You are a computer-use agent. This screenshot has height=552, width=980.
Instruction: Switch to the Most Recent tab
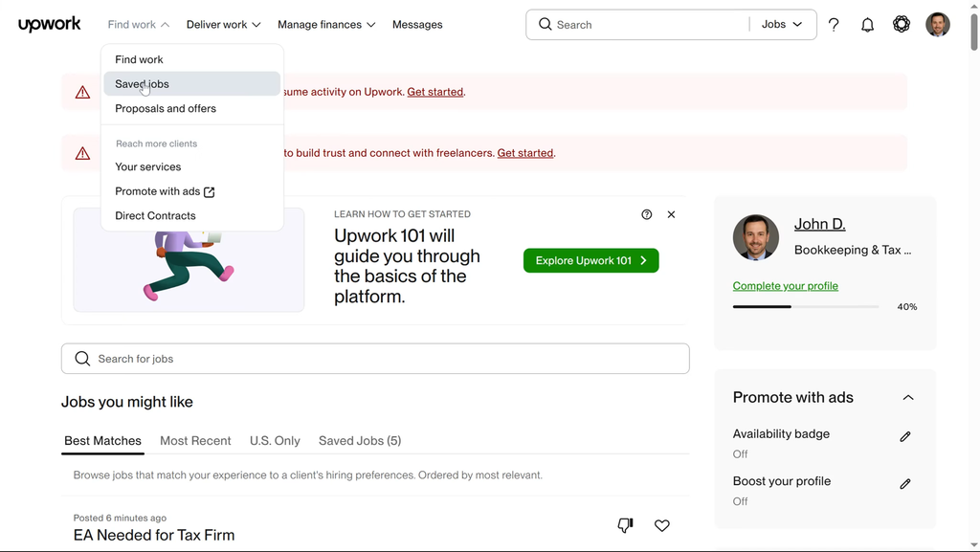[x=195, y=441]
